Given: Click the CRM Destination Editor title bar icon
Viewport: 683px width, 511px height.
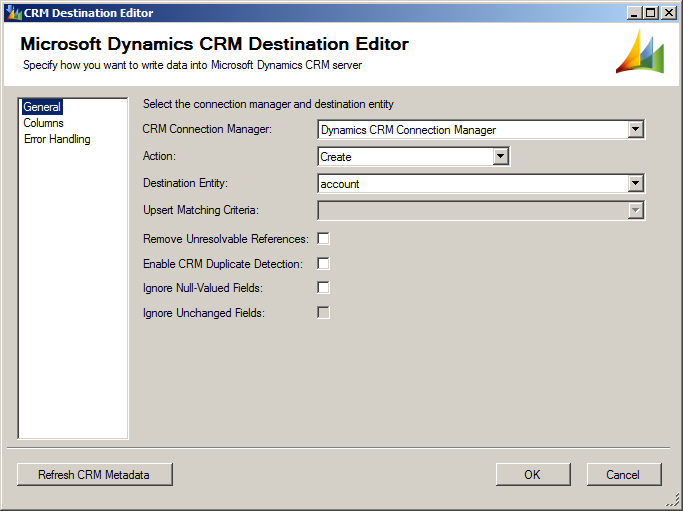Looking at the screenshot, I should pos(14,13).
